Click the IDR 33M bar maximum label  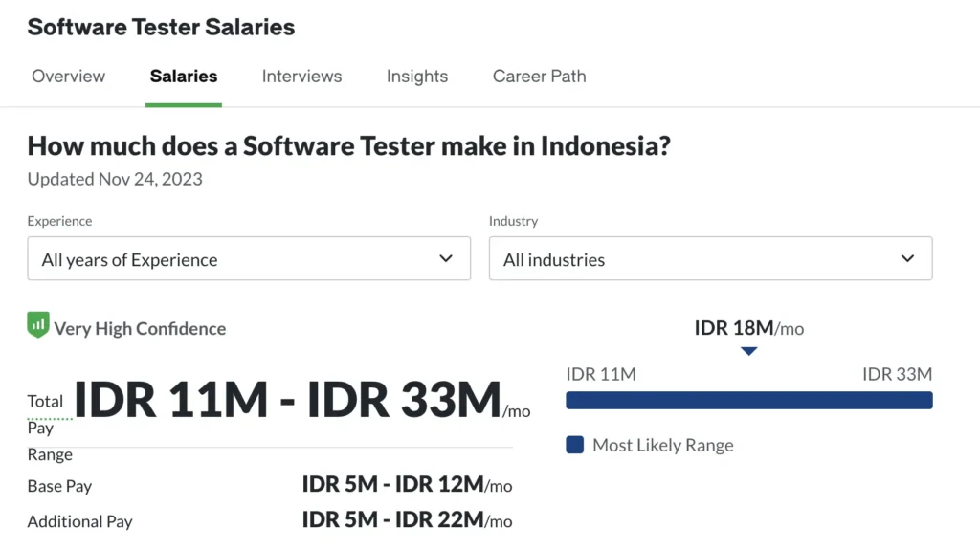click(x=897, y=374)
